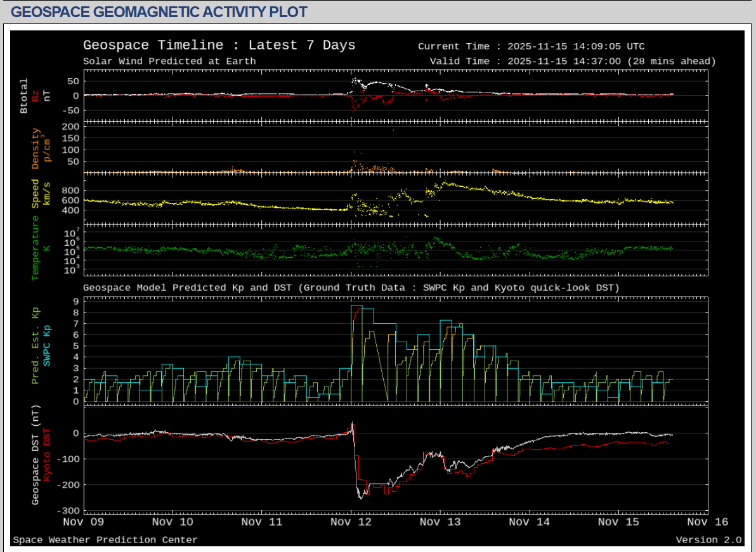This screenshot has height=552, width=756.
Task: Pick the Nov 15 date label
Action: tap(618, 522)
